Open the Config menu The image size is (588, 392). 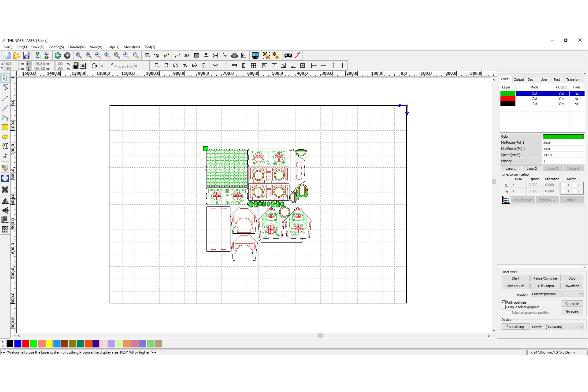tap(56, 47)
